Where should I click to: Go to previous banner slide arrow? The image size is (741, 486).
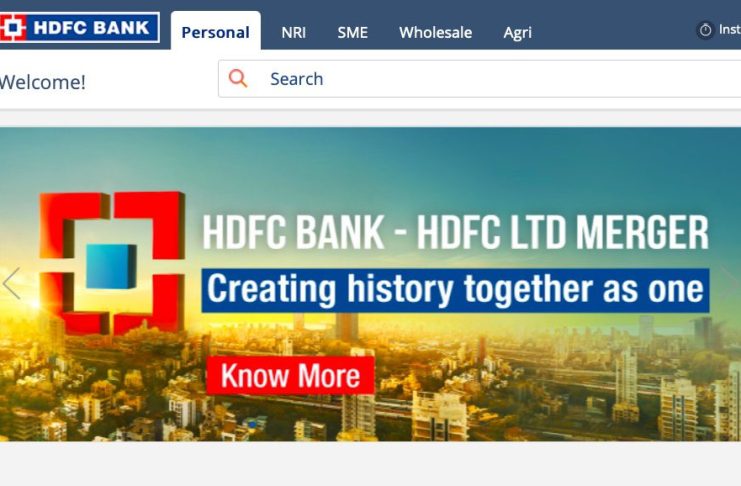coord(11,283)
